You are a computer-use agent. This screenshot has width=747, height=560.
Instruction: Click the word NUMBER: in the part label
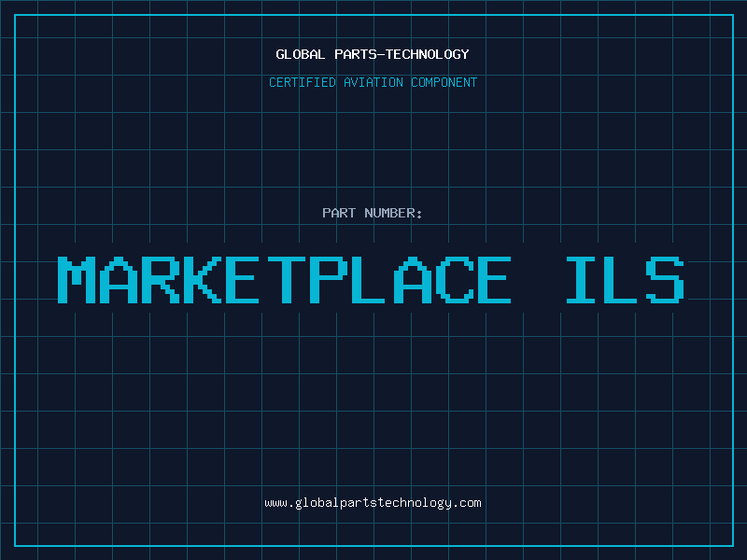(394, 213)
